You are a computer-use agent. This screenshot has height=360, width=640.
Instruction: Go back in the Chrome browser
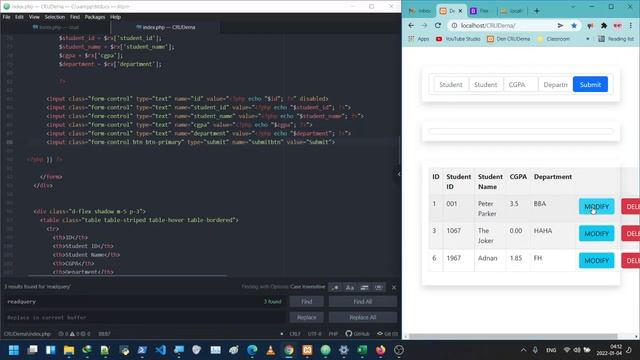[411, 25]
